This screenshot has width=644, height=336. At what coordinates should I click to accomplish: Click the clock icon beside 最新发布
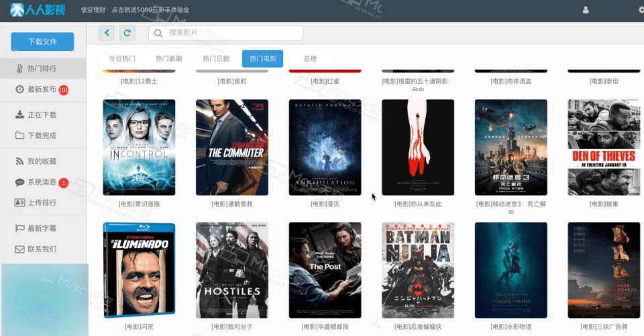19,89
